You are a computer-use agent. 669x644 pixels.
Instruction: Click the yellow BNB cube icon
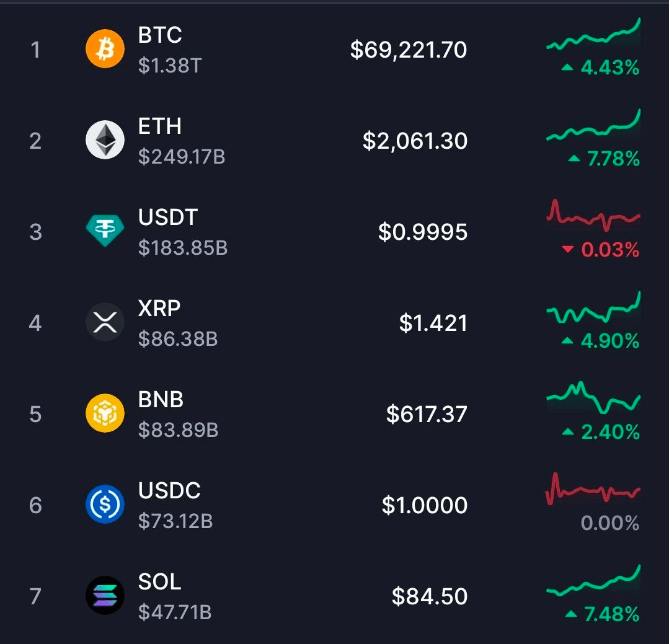pos(104,412)
